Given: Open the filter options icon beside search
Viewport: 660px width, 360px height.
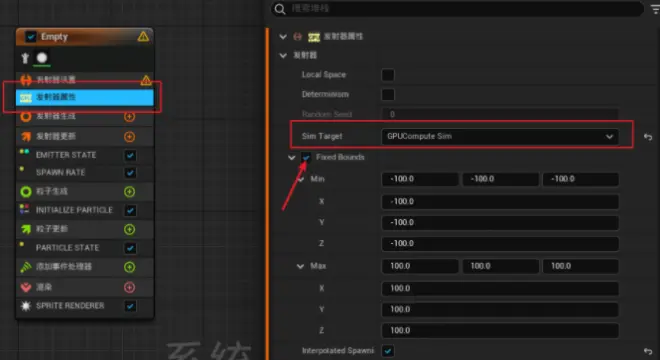Looking at the screenshot, I should [x=655, y=9].
